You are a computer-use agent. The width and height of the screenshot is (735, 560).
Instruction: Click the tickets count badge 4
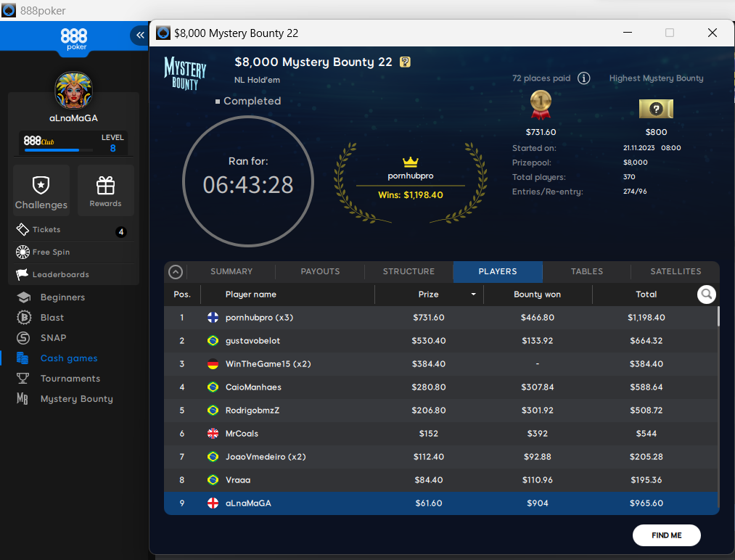coord(121,232)
